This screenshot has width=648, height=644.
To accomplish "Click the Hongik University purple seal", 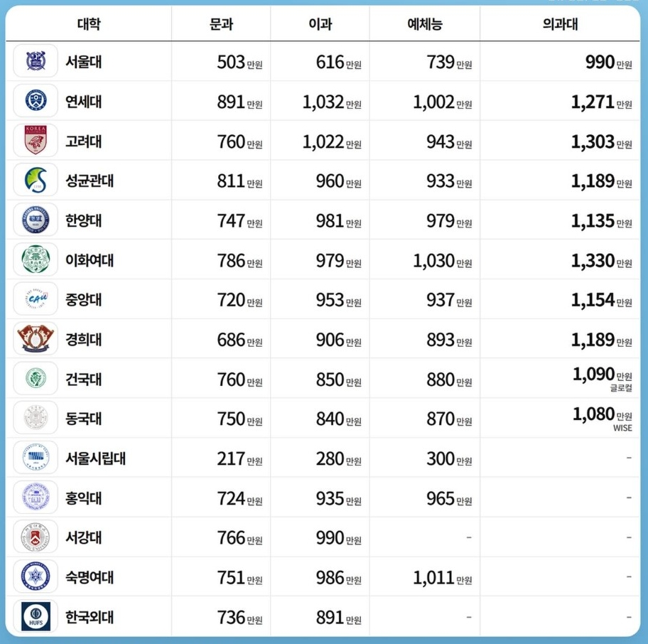I will (x=36, y=497).
